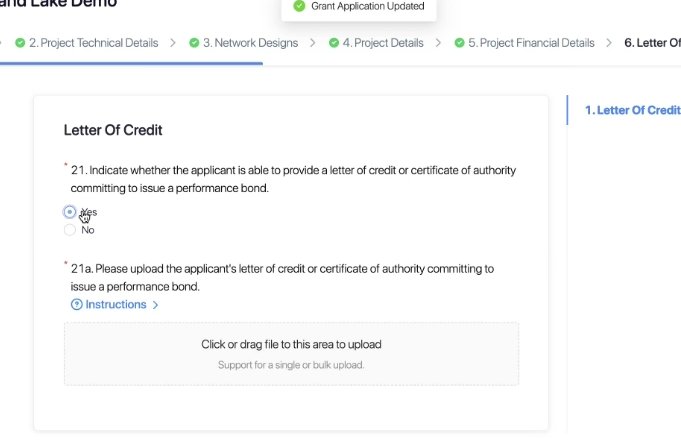The image size is (681, 442).
Task: Click chevron after Project Details step
Action: click(x=438, y=43)
